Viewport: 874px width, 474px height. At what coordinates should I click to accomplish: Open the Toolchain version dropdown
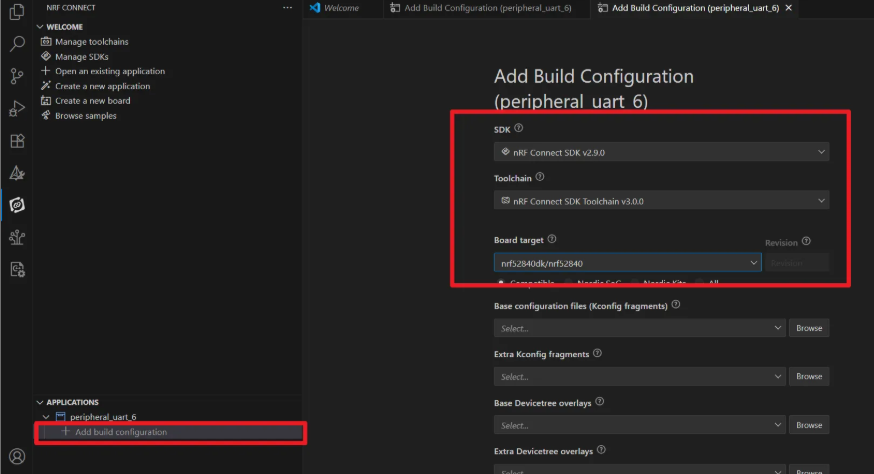(x=661, y=201)
